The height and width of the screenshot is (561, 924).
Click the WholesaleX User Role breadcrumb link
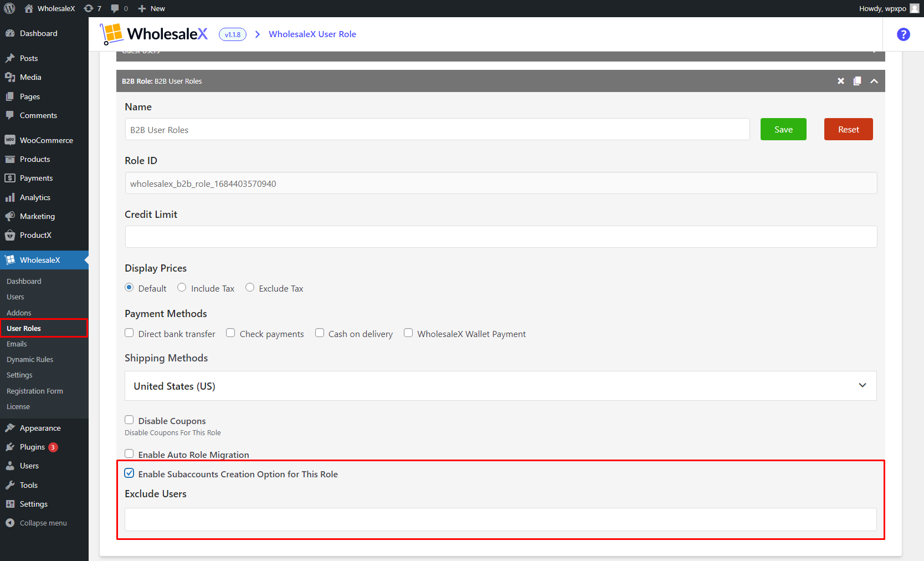tap(312, 34)
